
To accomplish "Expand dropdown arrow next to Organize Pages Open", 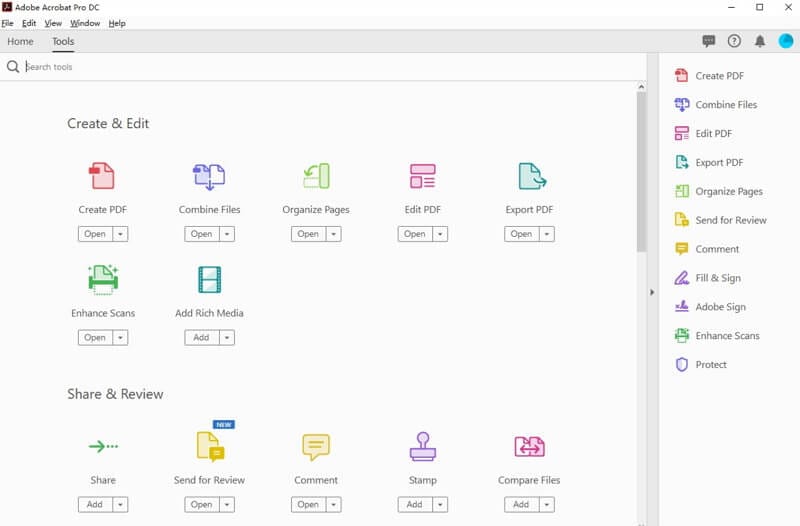I will pos(334,234).
